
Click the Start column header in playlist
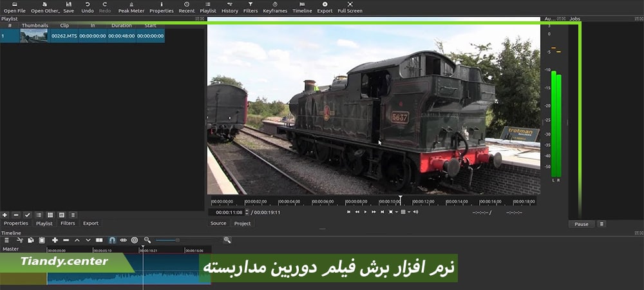coord(150,26)
